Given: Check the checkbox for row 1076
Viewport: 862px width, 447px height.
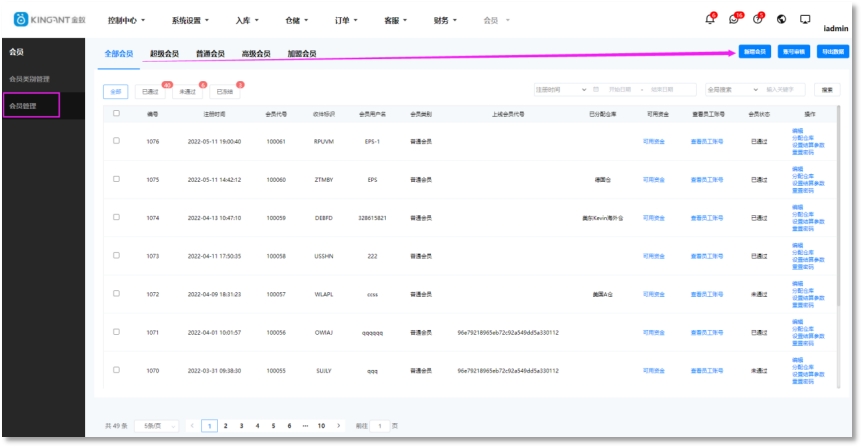Looking at the screenshot, I should [117, 142].
